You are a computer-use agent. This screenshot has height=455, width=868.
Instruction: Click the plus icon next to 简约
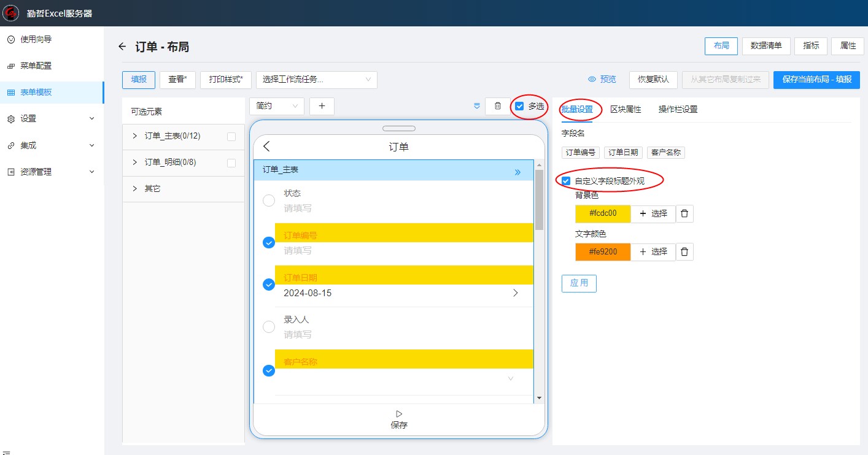(322, 106)
